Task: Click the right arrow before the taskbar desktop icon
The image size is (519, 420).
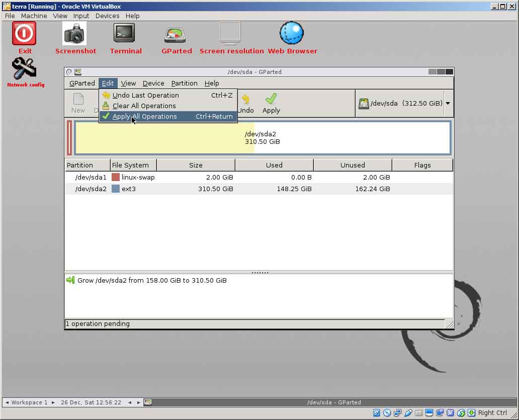Action: [x=138, y=402]
